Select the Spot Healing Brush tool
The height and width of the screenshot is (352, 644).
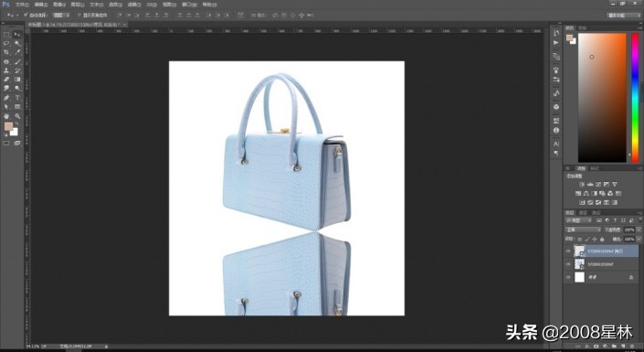[x=6, y=61]
